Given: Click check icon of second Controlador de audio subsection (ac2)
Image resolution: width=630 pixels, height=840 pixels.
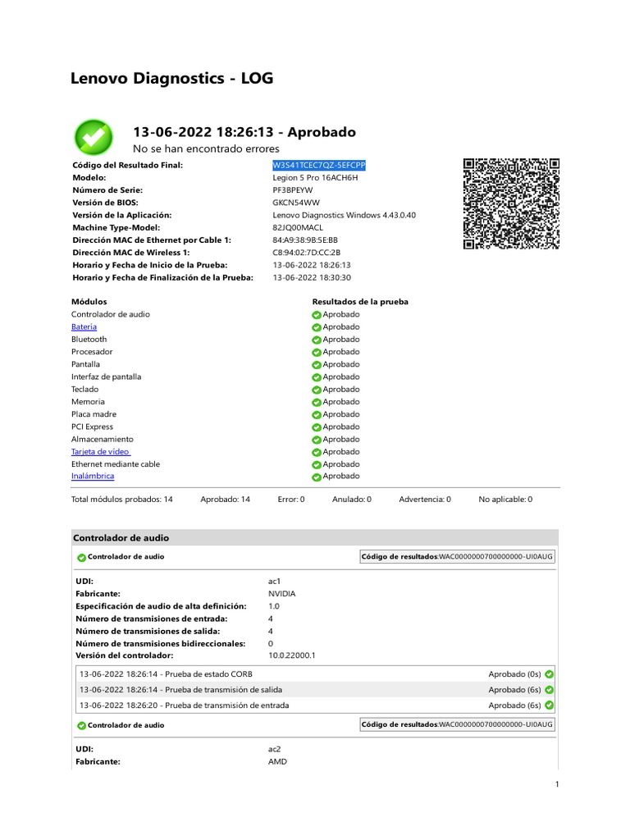Looking at the screenshot, I should click(81, 726).
